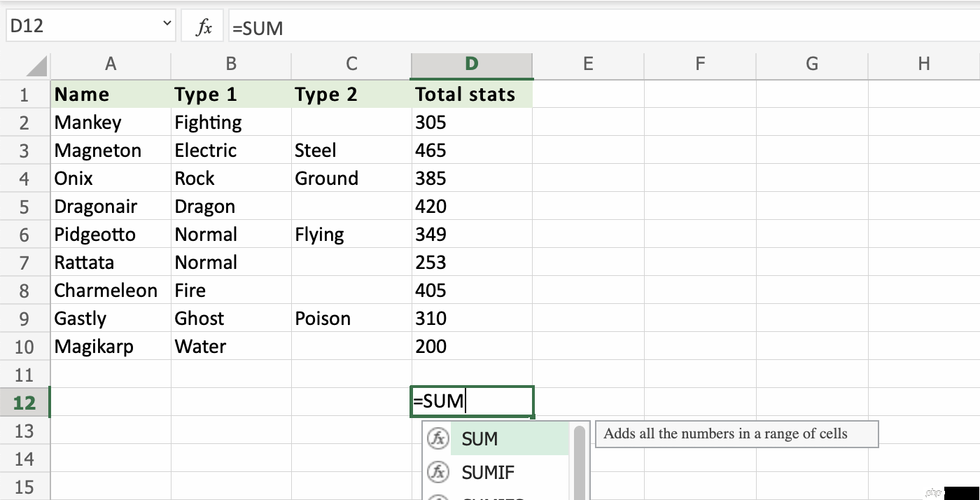Click the Magikarp cell
Viewport: 980px width, 500px height.
pyautogui.click(x=111, y=347)
